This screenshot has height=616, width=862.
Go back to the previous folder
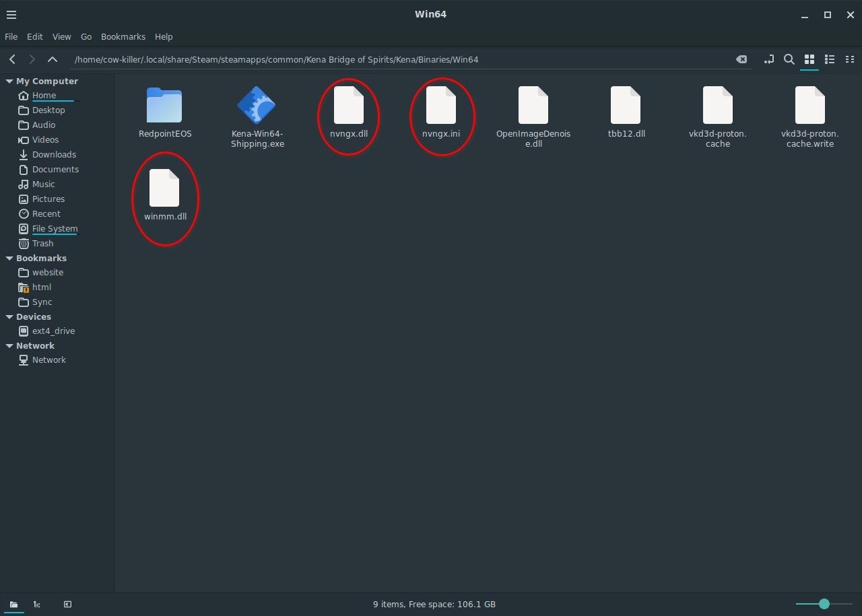pyautogui.click(x=12, y=59)
